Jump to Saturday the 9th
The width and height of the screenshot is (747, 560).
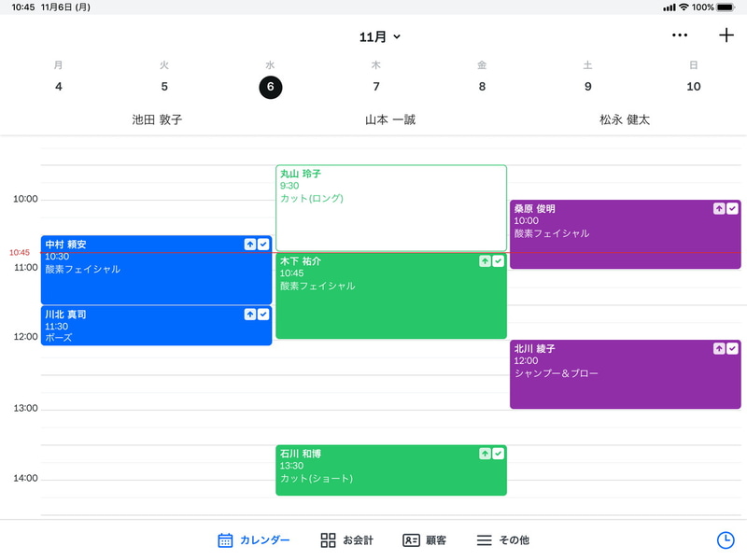[587, 86]
